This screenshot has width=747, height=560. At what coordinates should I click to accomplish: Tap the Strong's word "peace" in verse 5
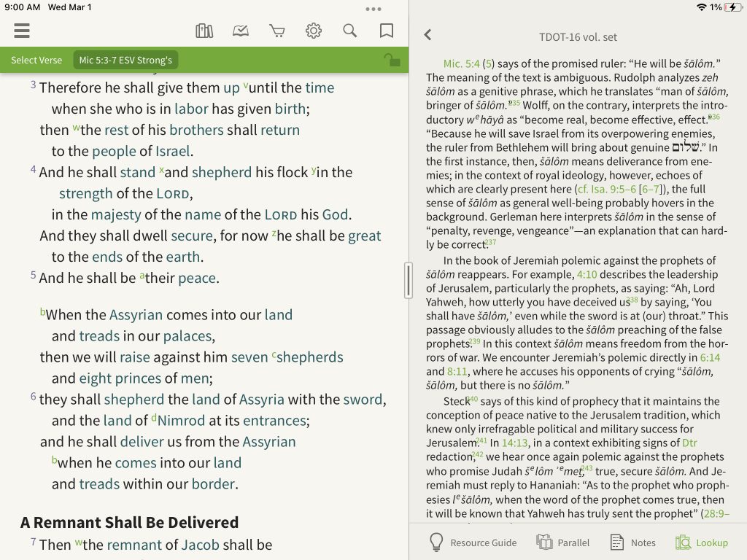(x=197, y=278)
